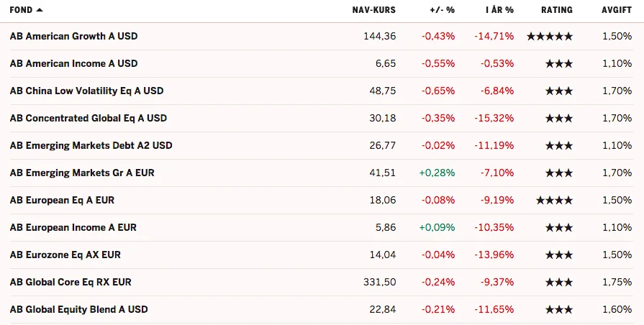Open AB Concentrated Global Eq A USD

(x=89, y=118)
